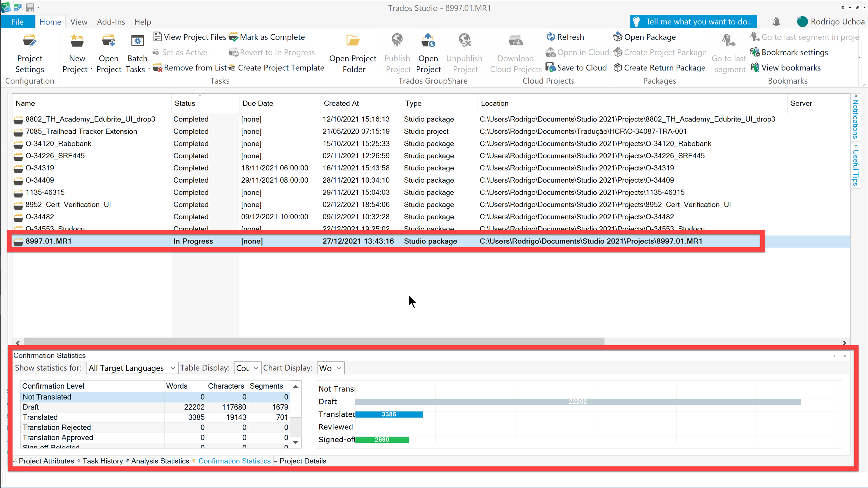
Task: Open the Chart Display dropdown
Action: (x=330, y=368)
